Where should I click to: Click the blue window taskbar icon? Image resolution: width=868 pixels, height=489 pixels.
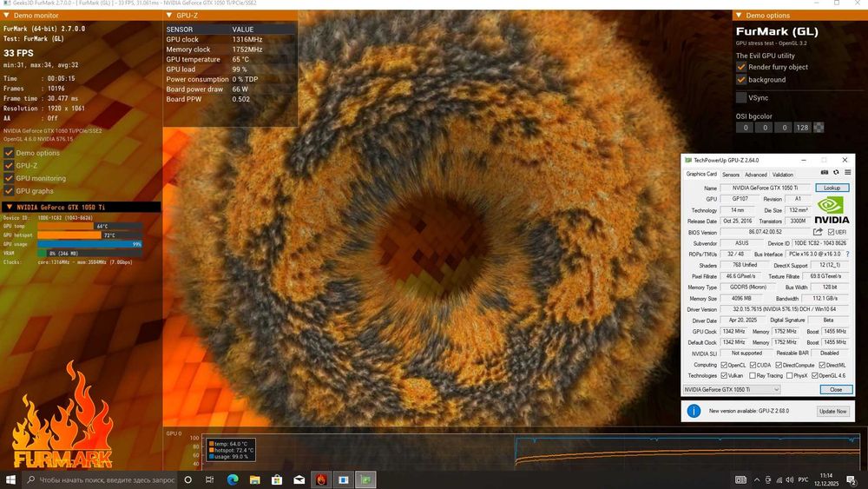click(343, 479)
